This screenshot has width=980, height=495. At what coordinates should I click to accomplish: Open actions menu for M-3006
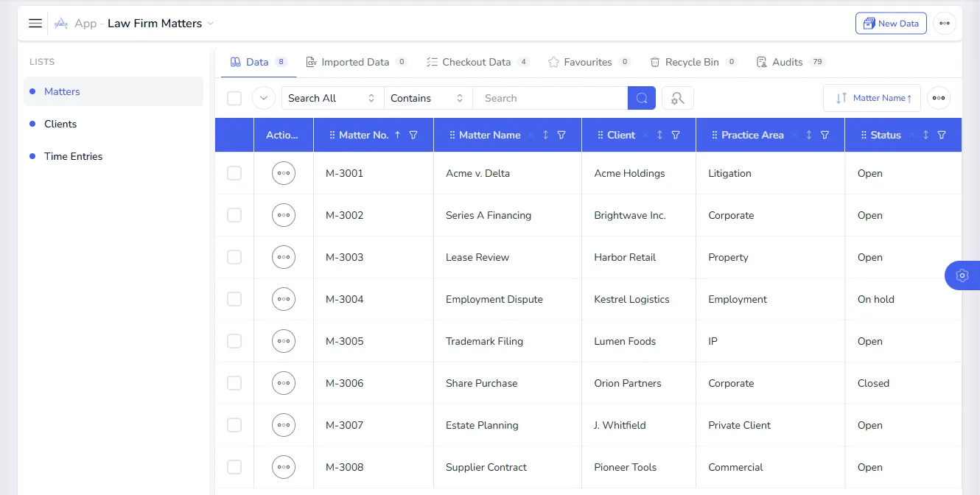284,383
